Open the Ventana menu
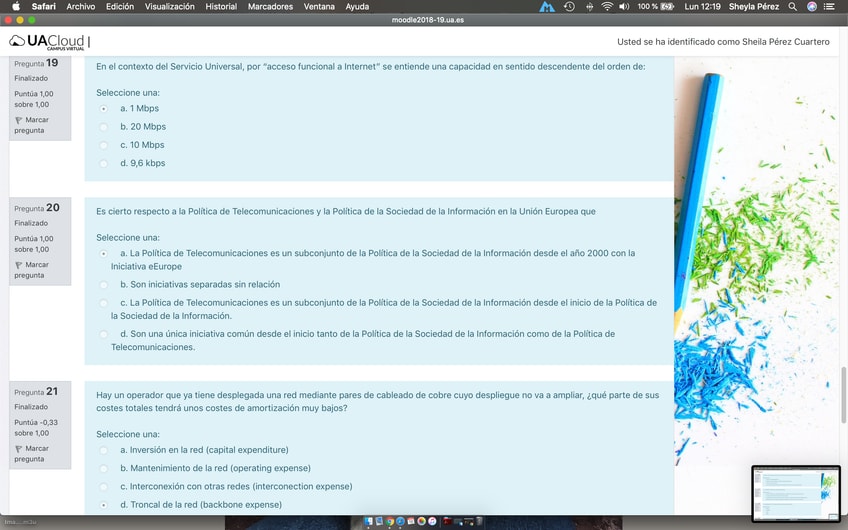The width and height of the screenshot is (848, 530). pyautogui.click(x=319, y=6)
